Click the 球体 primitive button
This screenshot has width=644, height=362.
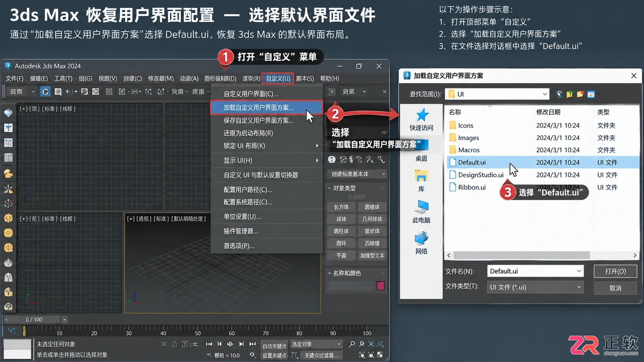(x=341, y=219)
